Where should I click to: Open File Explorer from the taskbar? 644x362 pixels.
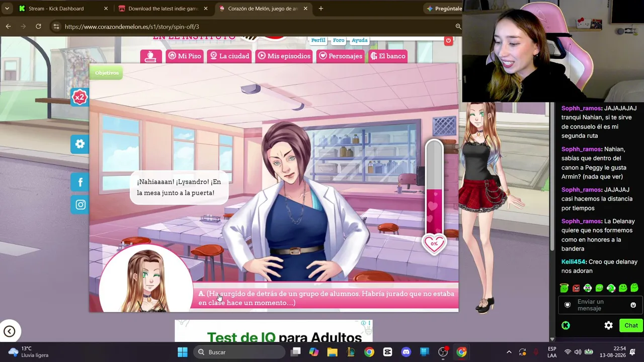tap(332, 352)
